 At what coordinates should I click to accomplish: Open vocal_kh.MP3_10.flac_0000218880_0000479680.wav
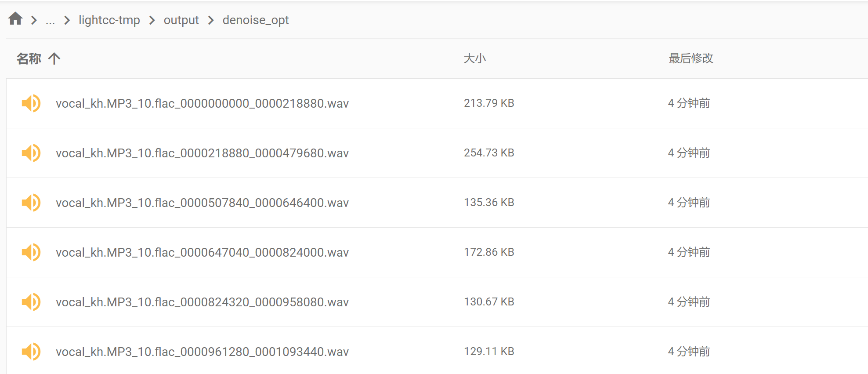click(202, 153)
